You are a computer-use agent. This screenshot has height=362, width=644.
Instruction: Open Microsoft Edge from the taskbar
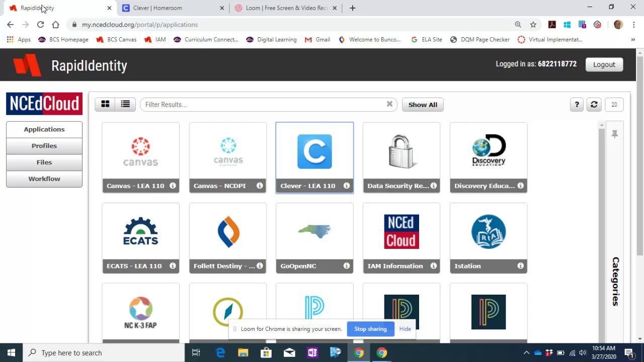pyautogui.click(x=220, y=353)
